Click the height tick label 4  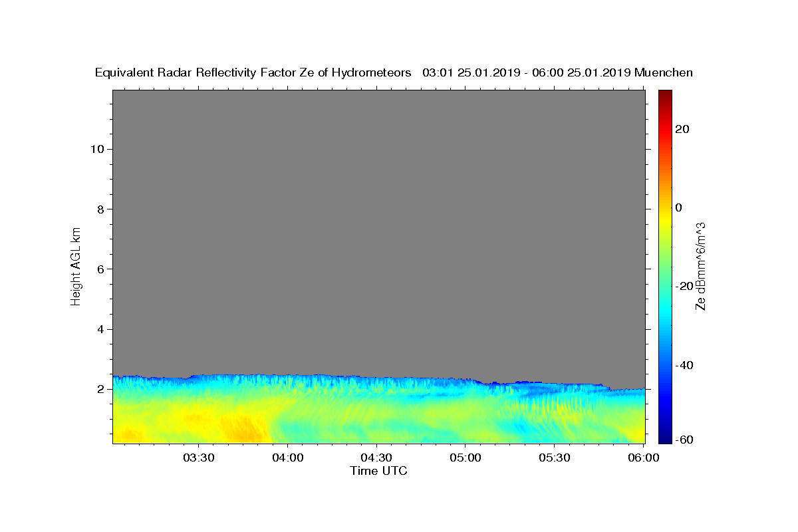tap(99, 329)
